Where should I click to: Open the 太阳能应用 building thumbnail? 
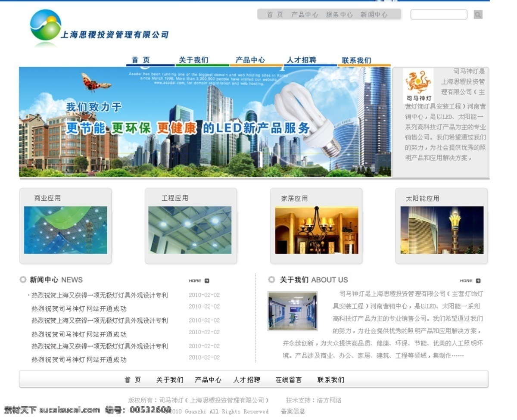[x=442, y=230]
